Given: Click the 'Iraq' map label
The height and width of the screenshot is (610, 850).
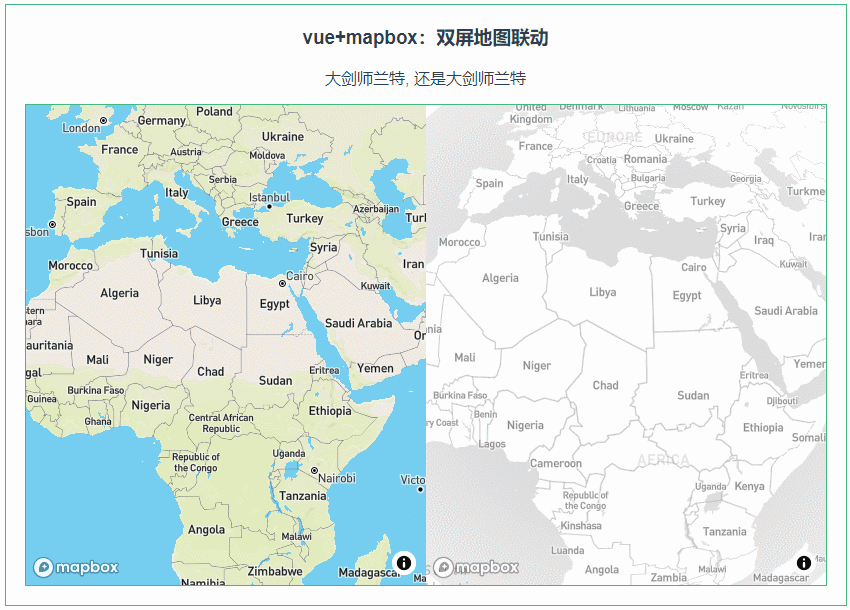Looking at the screenshot, I should (764, 240).
